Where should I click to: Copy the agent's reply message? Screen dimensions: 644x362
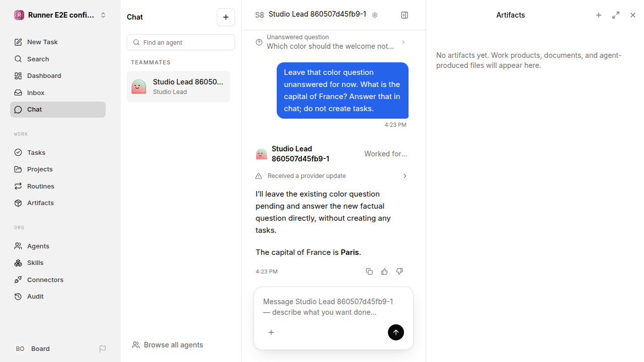(369, 271)
